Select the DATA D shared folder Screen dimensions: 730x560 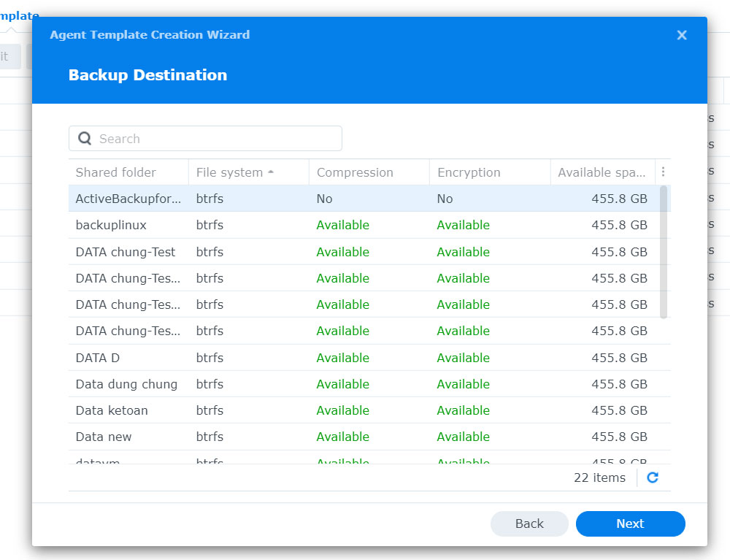(x=364, y=358)
